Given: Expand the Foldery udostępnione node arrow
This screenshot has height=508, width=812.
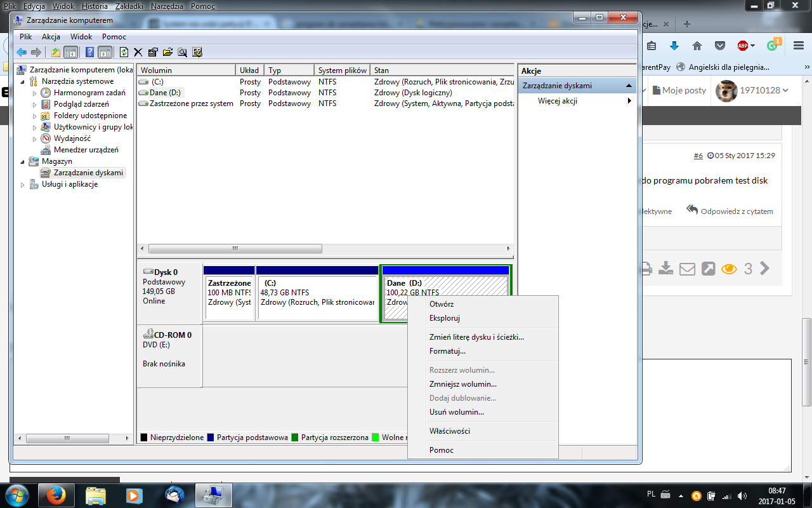Looking at the screenshot, I should click(x=35, y=116).
